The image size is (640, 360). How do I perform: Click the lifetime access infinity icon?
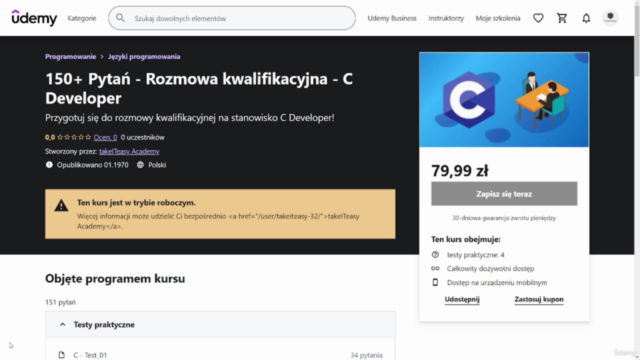pyautogui.click(x=435, y=269)
